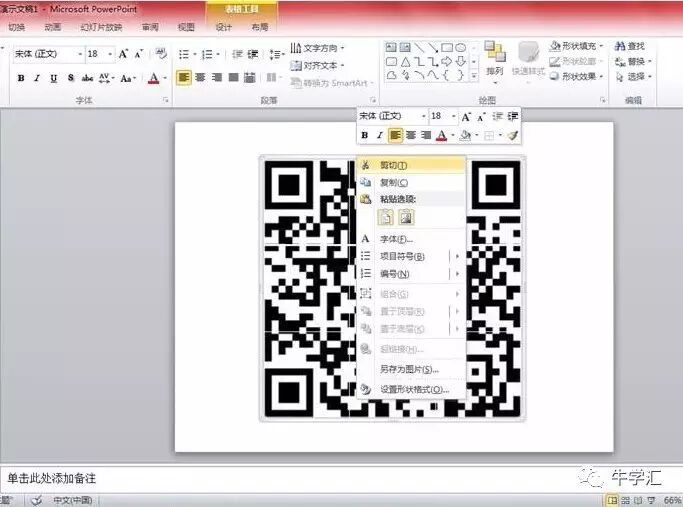Click the ribbon Bold button
This screenshot has height=507, width=683.
[x=20, y=78]
